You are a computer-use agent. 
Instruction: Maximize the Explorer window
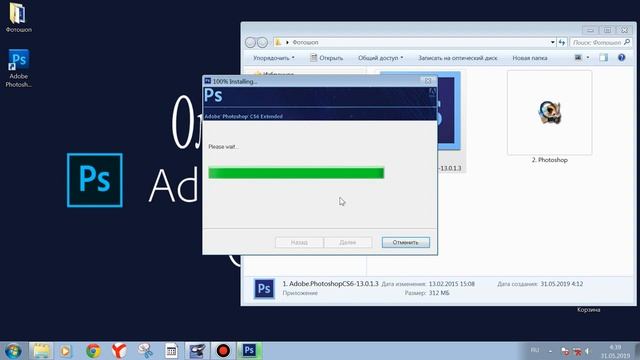(607, 30)
